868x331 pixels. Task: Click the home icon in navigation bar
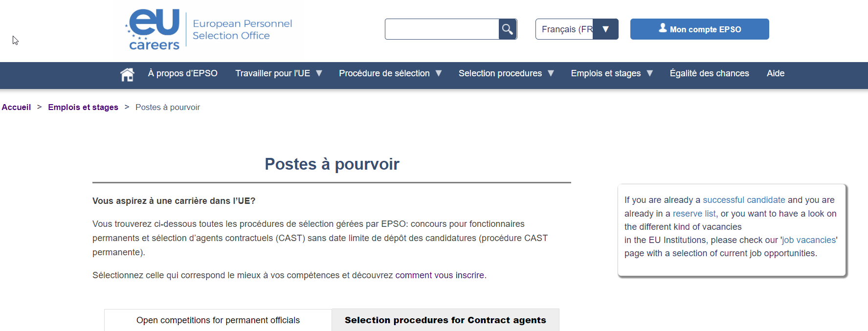127,74
